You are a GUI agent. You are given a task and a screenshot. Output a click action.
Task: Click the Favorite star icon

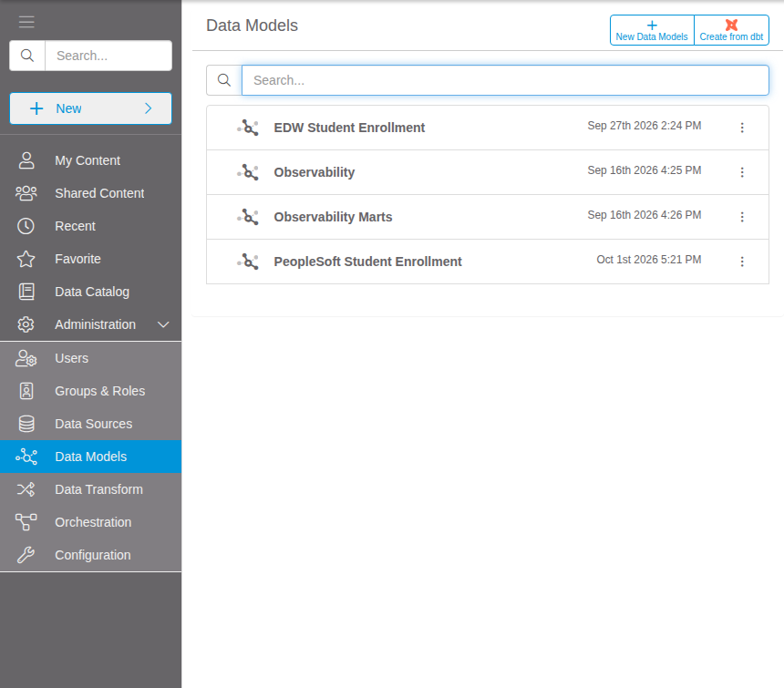[x=26, y=259]
